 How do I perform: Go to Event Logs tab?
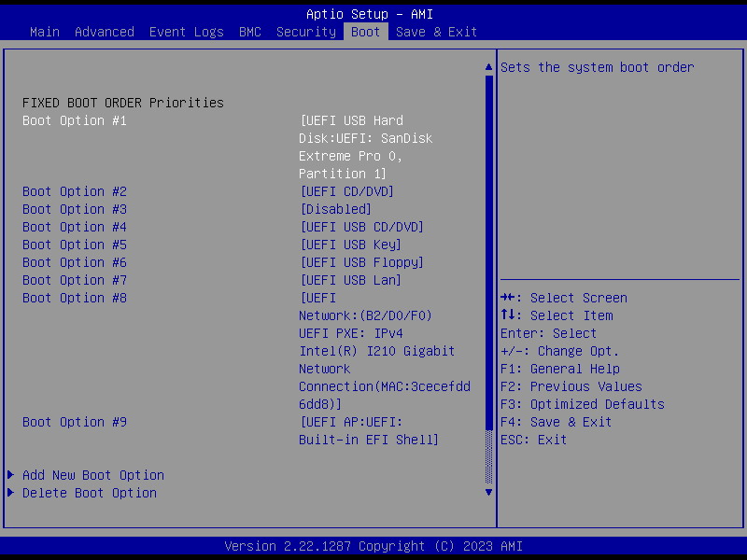pyautogui.click(x=186, y=32)
